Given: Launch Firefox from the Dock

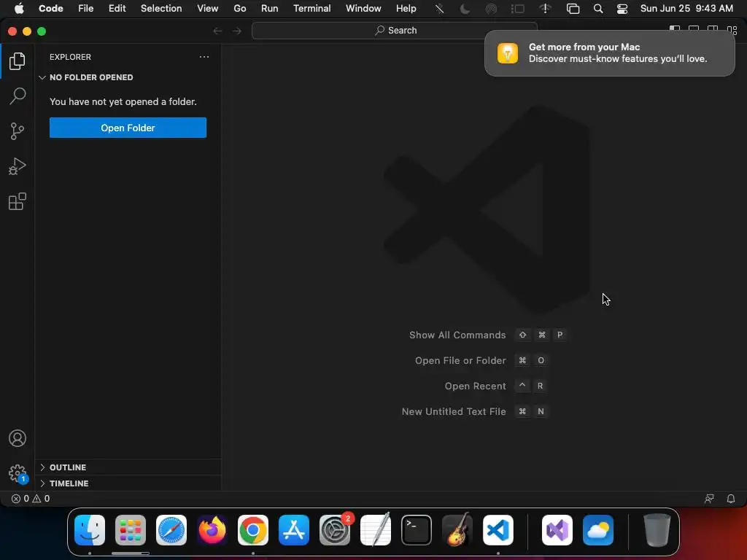Looking at the screenshot, I should [212, 530].
